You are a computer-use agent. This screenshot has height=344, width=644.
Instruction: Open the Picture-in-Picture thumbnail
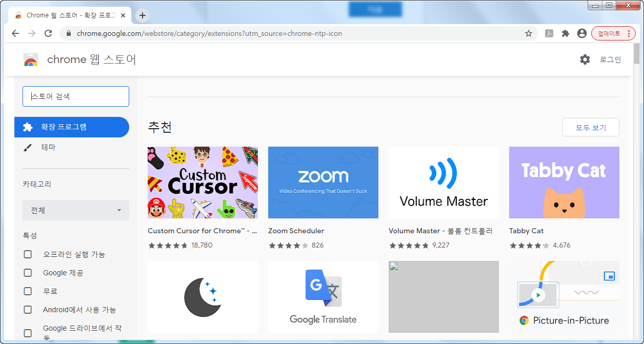[564, 297]
